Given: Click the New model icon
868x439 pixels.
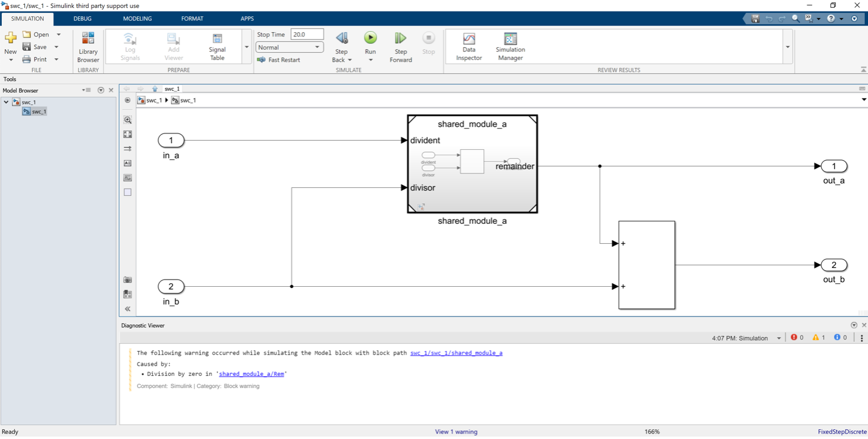Looking at the screenshot, I should (10, 38).
